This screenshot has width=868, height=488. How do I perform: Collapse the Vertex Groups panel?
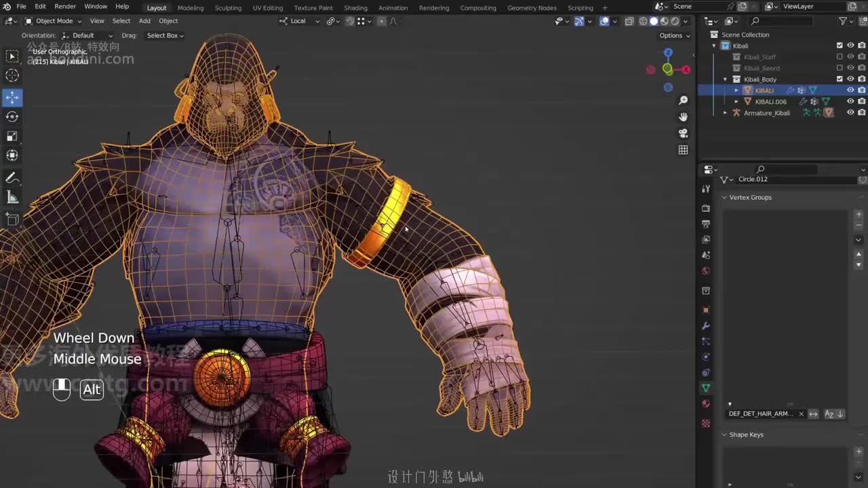[724, 197]
